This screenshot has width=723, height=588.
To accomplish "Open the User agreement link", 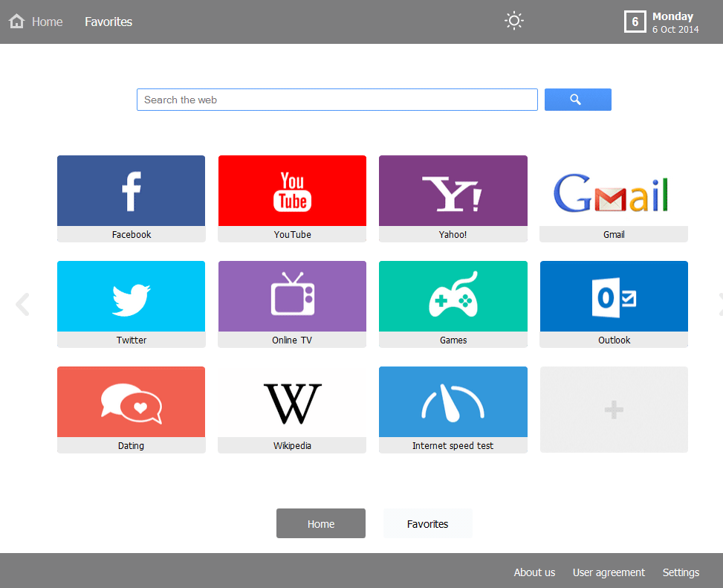I will click(x=609, y=573).
